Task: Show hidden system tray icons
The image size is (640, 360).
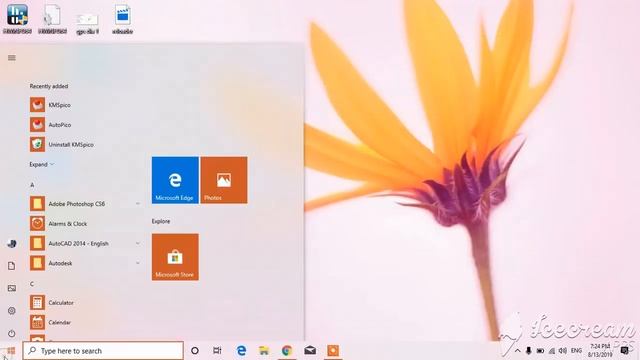Action: pyautogui.click(x=518, y=351)
